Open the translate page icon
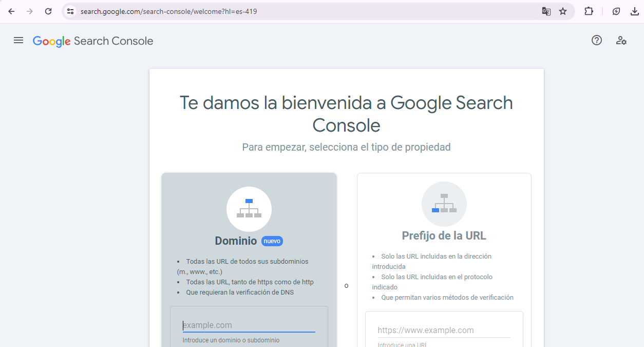 (x=546, y=11)
